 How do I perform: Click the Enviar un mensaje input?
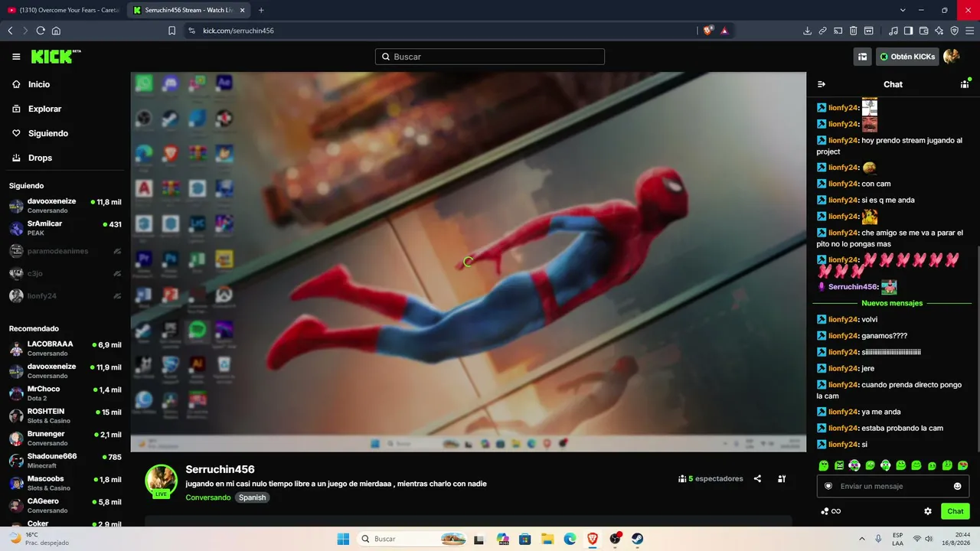click(x=892, y=486)
